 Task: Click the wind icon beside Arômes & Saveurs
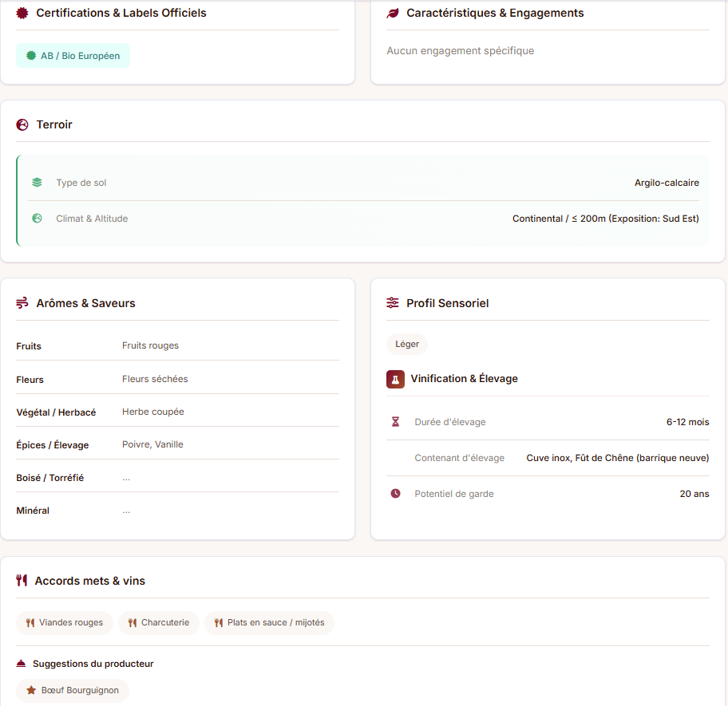(22, 303)
